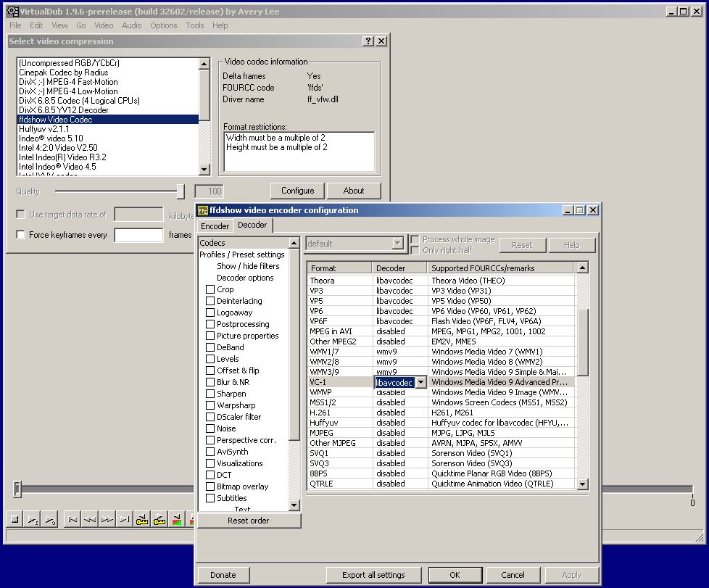Viewport: 709px width, 588px height.
Task: Enable Force keyframes every checkbox
Action: 20,234
